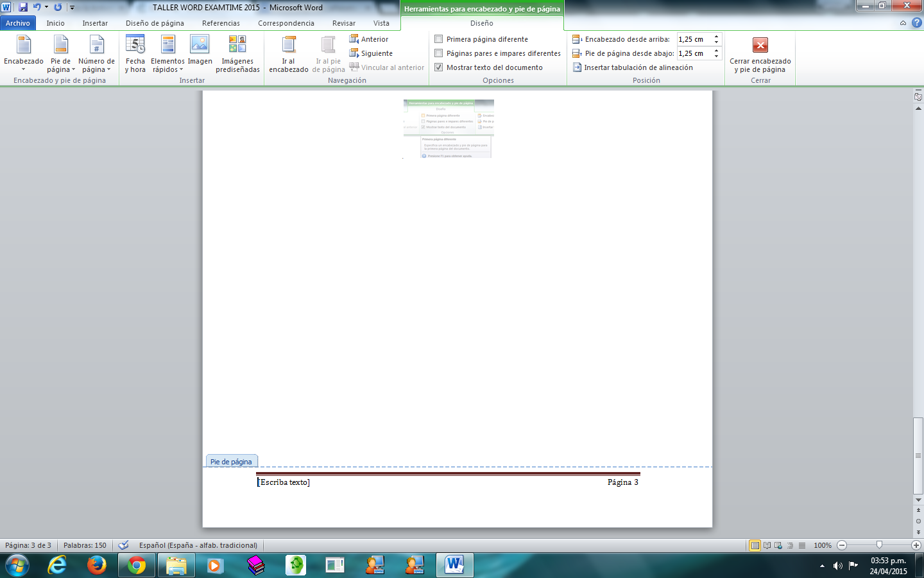The height and width of the screenshot is (578, 924).
Task: Save document using the quick access icon
Action: 23,7
